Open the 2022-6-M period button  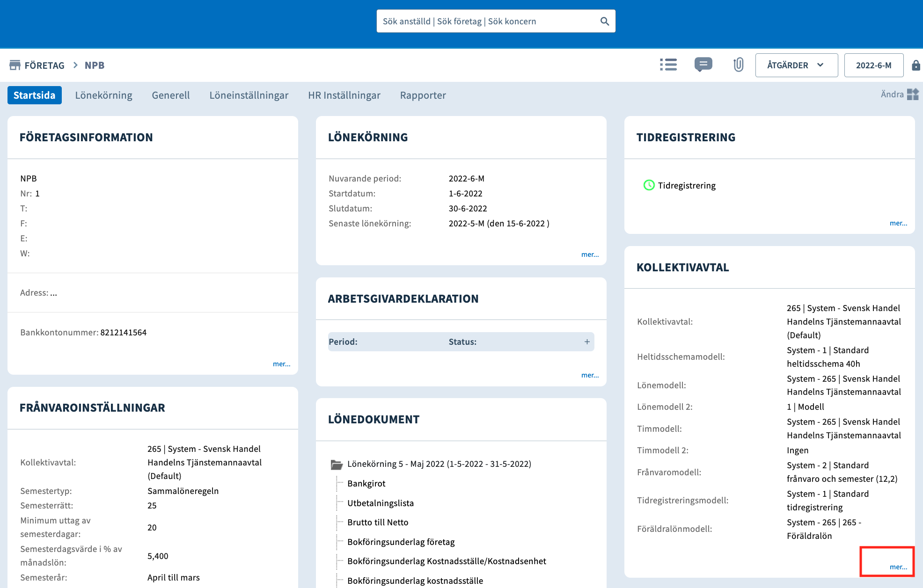[x=873, y=65]
